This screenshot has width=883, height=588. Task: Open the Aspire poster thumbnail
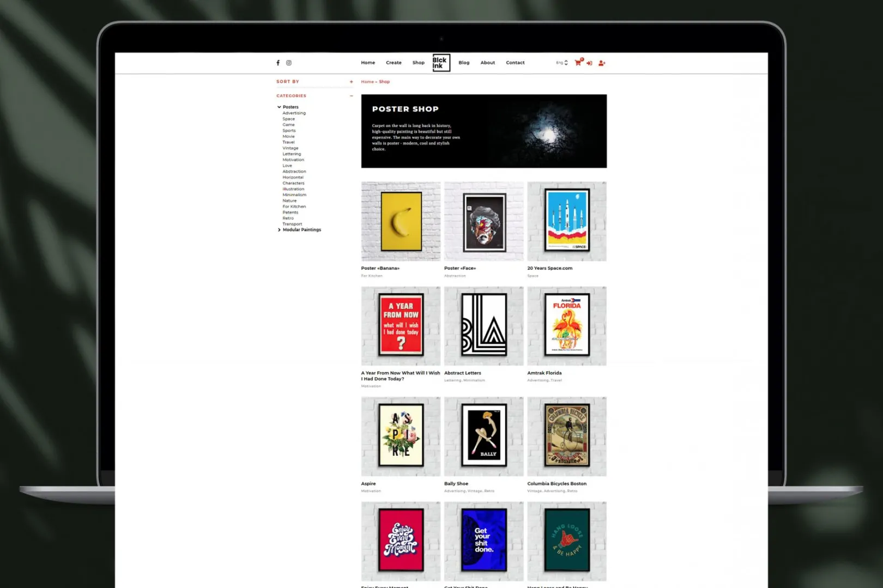click(401, 437)
